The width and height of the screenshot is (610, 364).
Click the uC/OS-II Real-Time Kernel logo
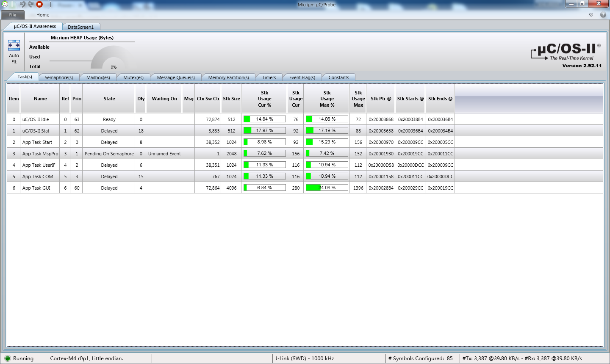tap(566, 52)
